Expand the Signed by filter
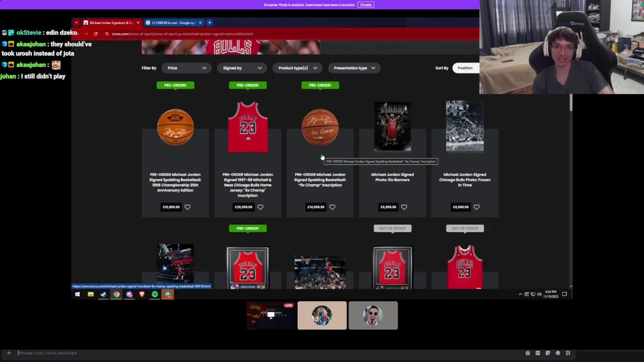Image resolution: width=644 pixels, height=362 pixels. pos(242,68)
